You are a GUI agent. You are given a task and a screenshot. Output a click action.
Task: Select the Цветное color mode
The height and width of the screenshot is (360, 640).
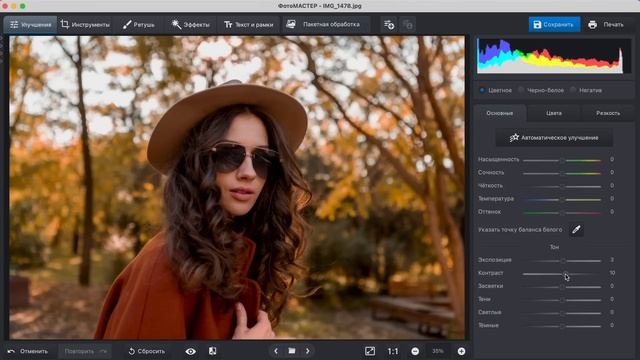[496, 90]
